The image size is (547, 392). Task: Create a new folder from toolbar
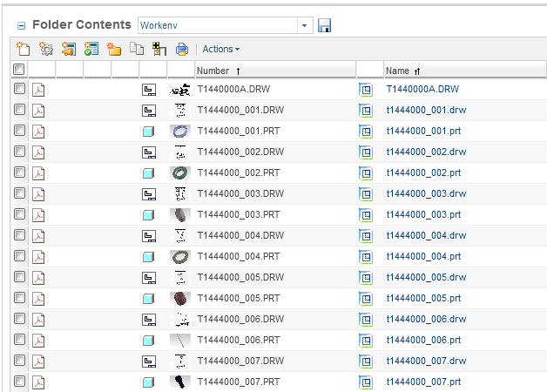click(114, 49)
